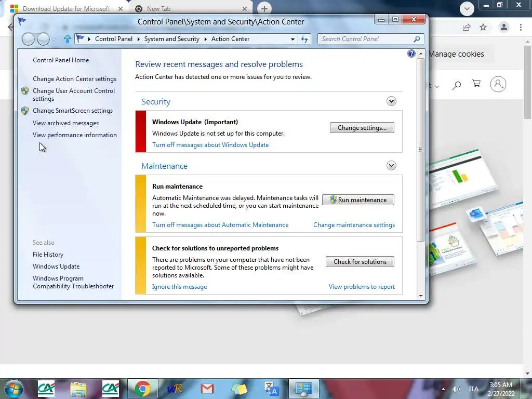532x399 pixels.
Task: Open the translator taskbar icon
Action: [271, 389]
